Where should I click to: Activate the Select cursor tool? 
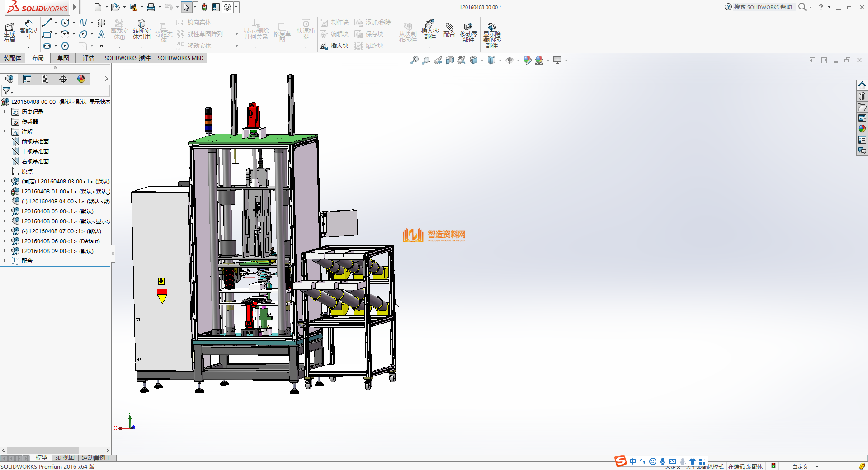(x=186, y=7)
